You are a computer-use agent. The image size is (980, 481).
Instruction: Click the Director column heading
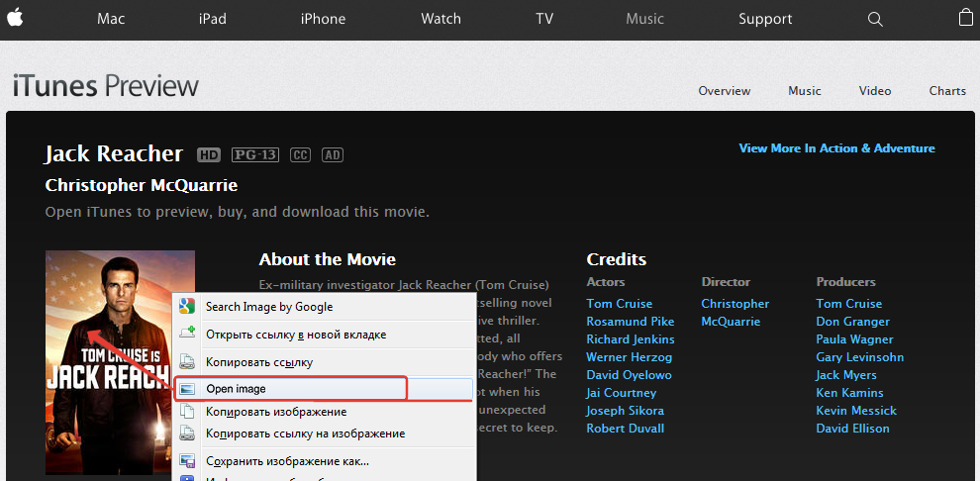[726, 282]
